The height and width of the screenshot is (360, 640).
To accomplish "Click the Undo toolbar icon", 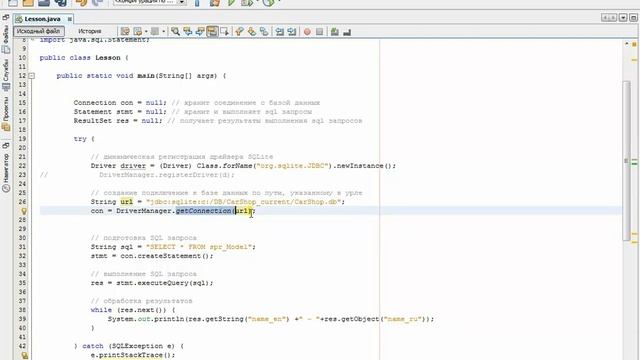I will tap(82, 2).
